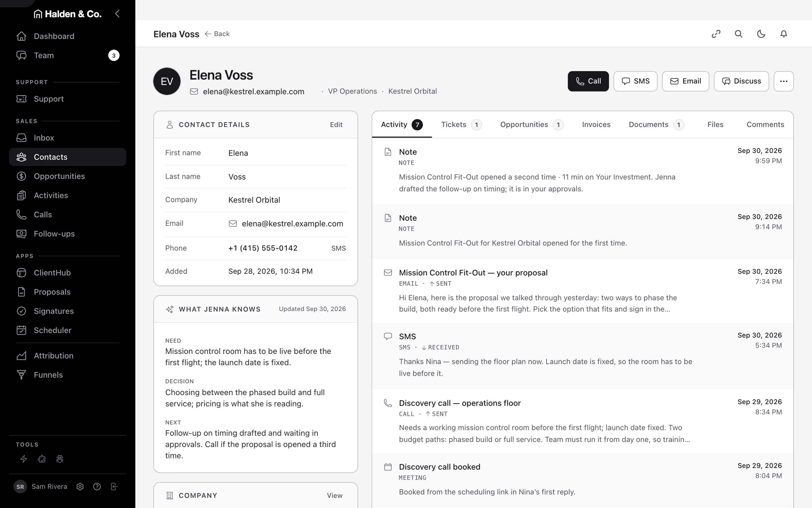Open Dashboard from the sidebar
The image size is (812, 508).
67,36
